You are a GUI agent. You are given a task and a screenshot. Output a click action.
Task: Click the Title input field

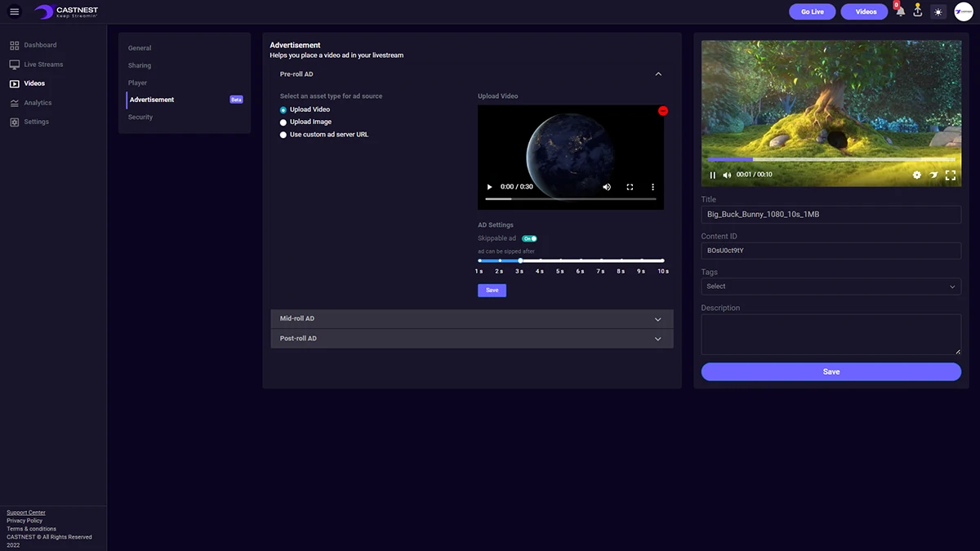(x=831, y=215)
